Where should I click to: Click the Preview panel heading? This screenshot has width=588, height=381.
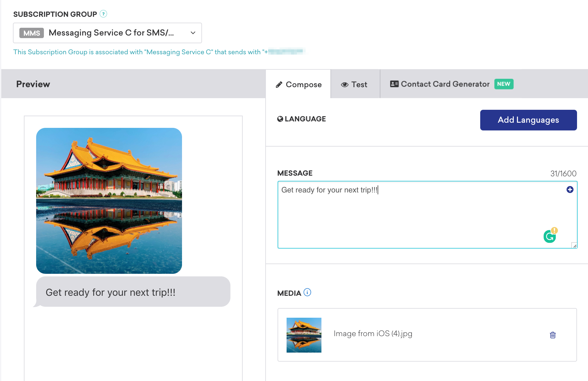(x=33, y=84)
